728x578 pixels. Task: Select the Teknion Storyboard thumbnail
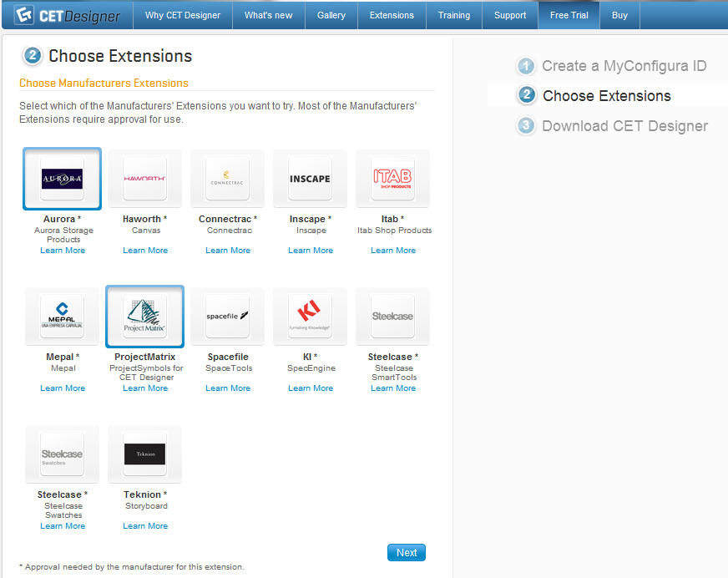click(145, 454)
